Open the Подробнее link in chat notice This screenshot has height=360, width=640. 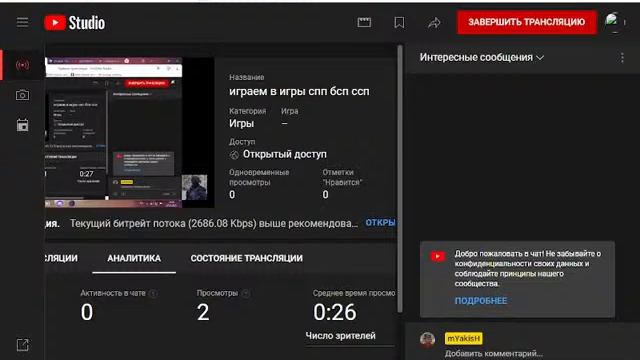[x=480, y=301]
